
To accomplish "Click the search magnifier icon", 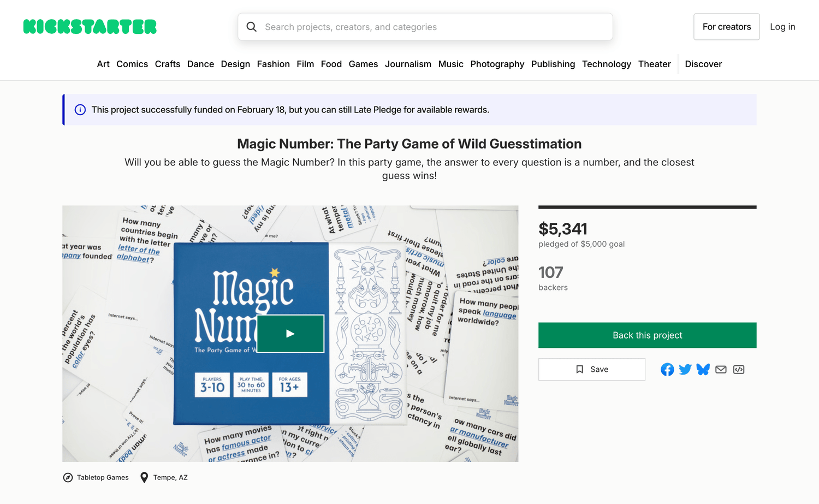I will pos(251,26).
